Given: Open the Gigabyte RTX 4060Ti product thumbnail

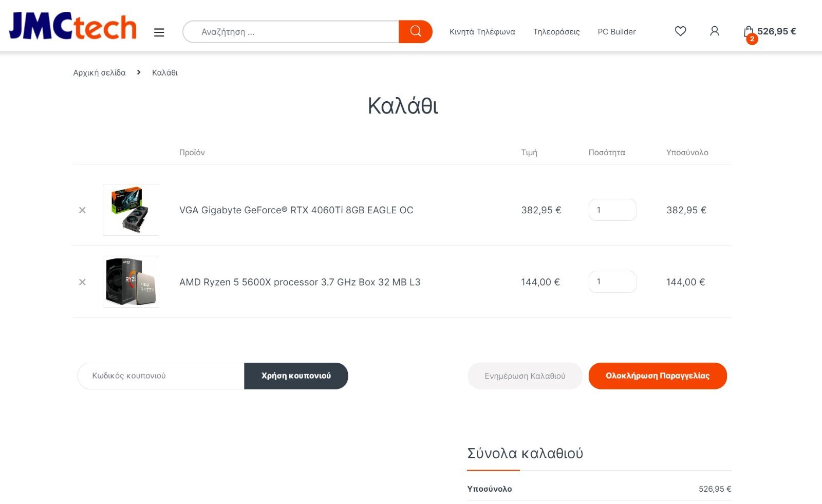Looking at the screenshot, I should pos(131,210).
